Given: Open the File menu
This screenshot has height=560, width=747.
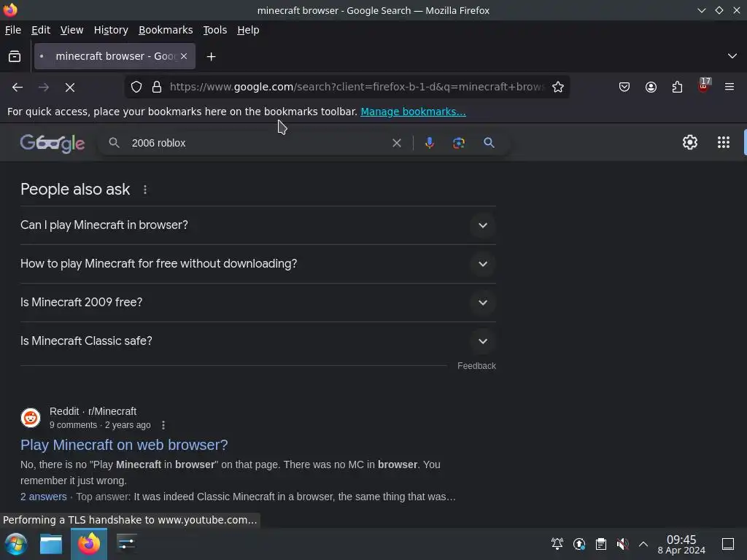Looking at the screenshot, I should tap(13, 30).
